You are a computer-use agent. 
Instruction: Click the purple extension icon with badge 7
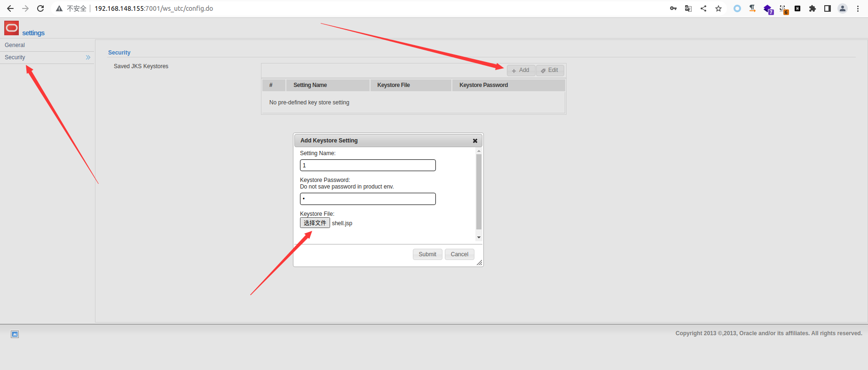768,9
